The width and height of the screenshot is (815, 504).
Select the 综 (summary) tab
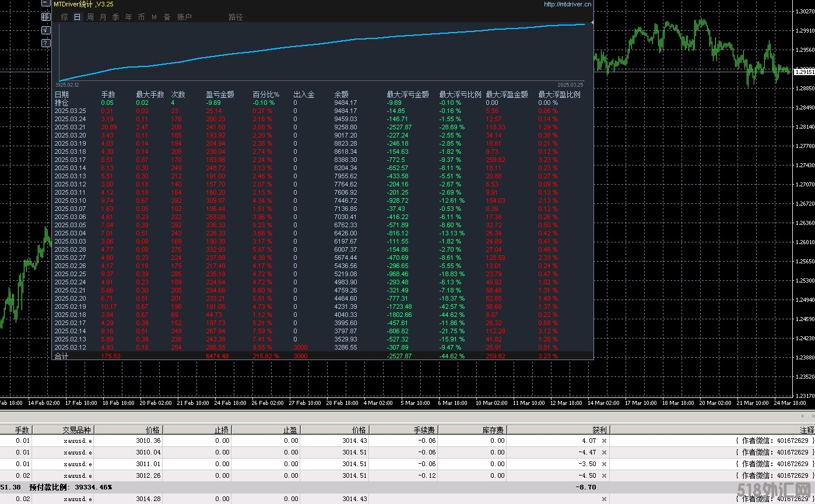[64, 17]
